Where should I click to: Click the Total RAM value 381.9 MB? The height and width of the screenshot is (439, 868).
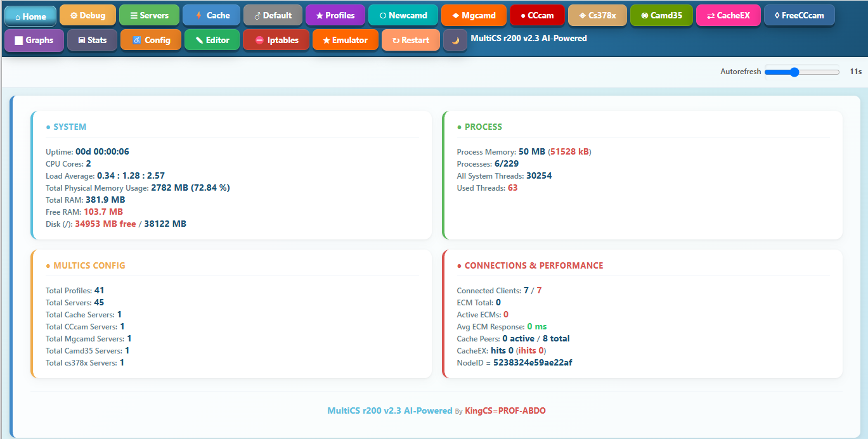(x=105, y=200)
